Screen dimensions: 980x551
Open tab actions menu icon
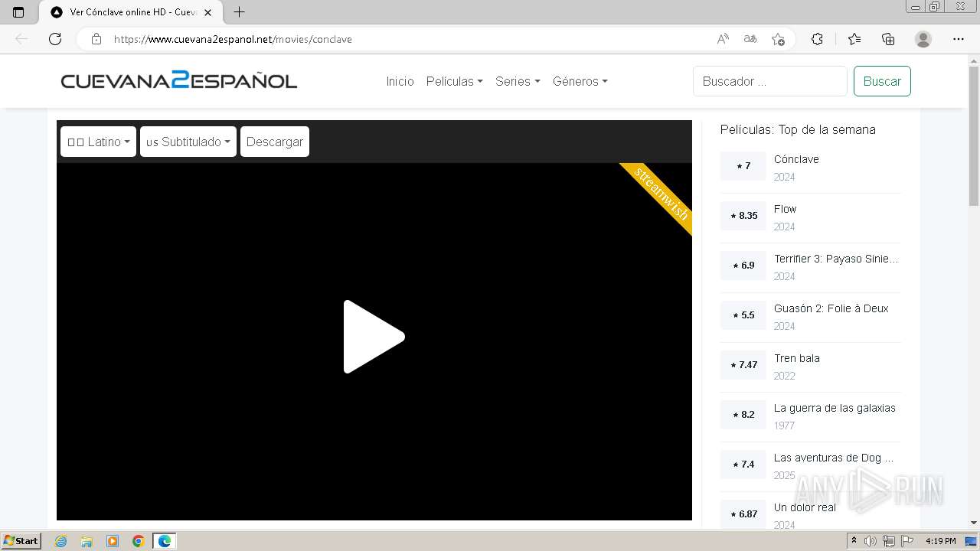18,12
